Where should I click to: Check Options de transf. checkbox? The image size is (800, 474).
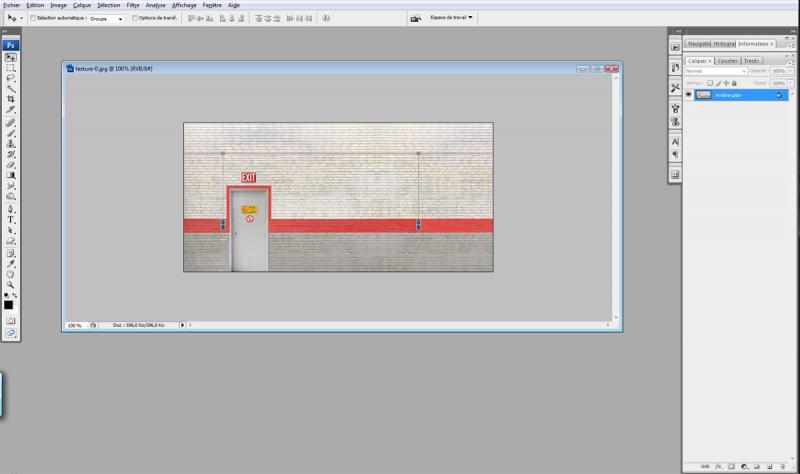point(135,18)
